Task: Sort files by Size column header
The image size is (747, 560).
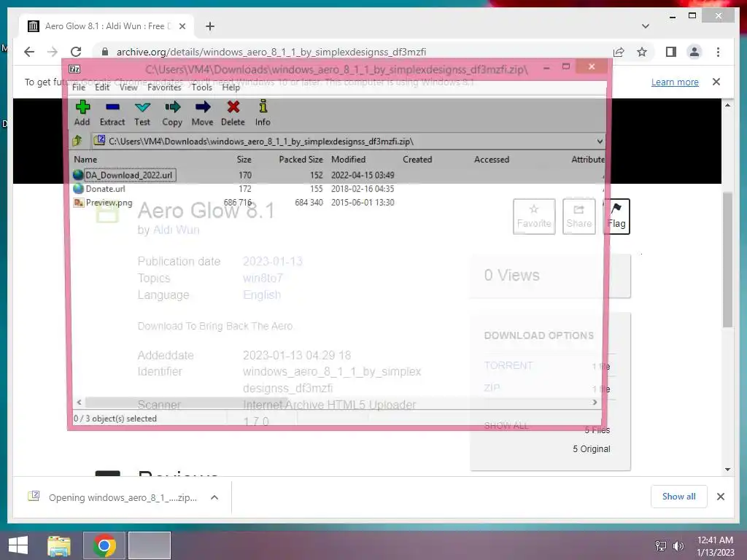Action: pos(244,160)
